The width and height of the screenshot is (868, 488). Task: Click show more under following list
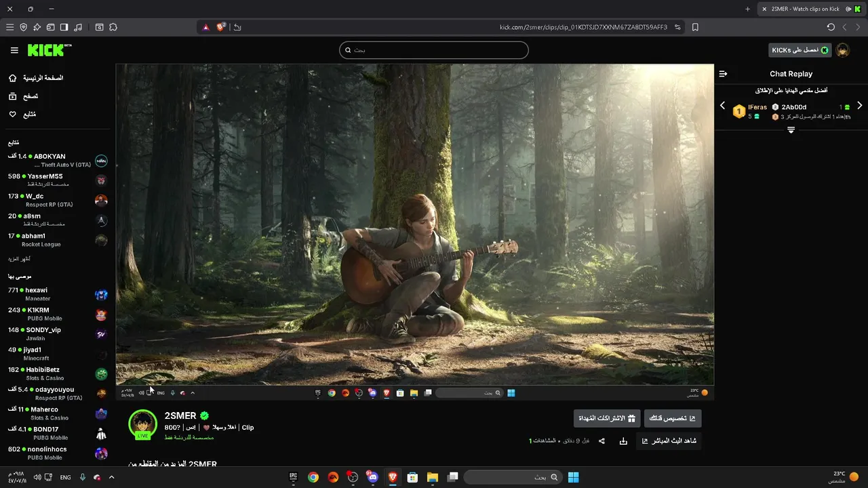19,259
